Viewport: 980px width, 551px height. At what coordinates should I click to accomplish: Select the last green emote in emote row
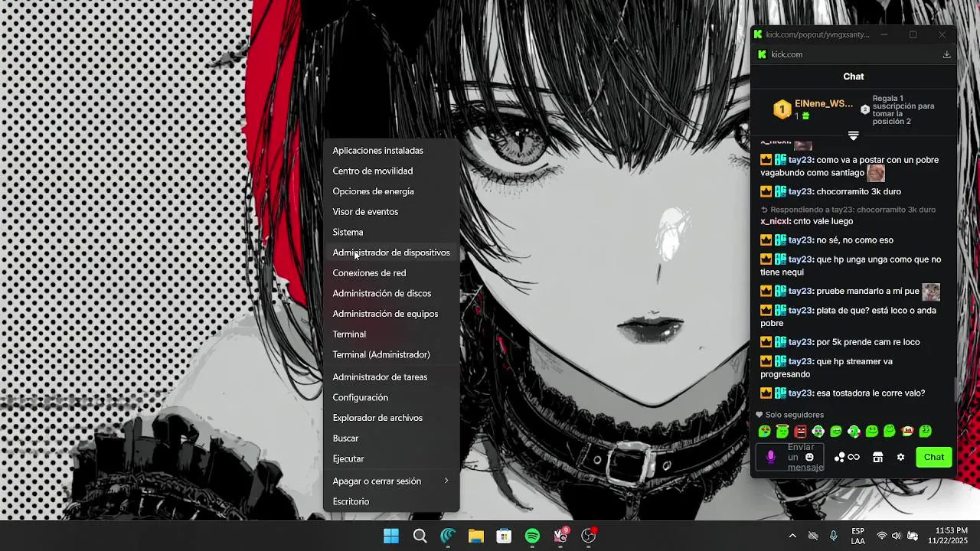pyautogui.click(x=926, y=432)
